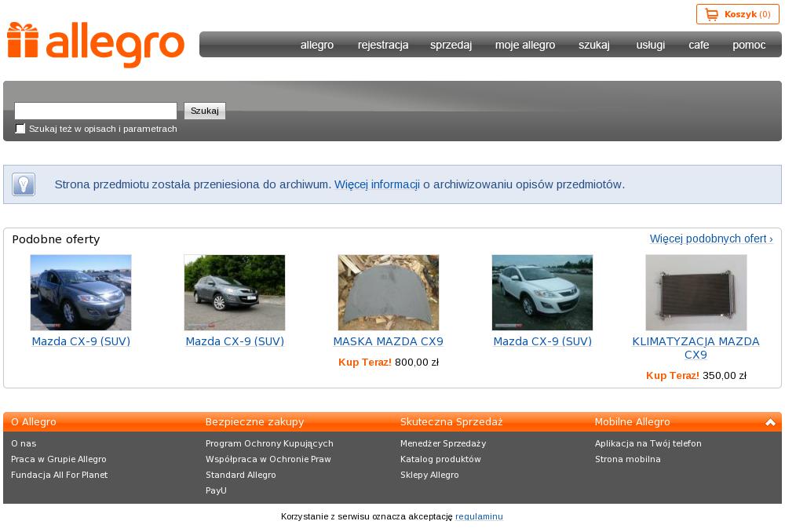Image resolution: width=785 pixels, height=532 pixels.
Task: Open sprzedaj in the navigation bar
Action: click(x=451, y=45)
